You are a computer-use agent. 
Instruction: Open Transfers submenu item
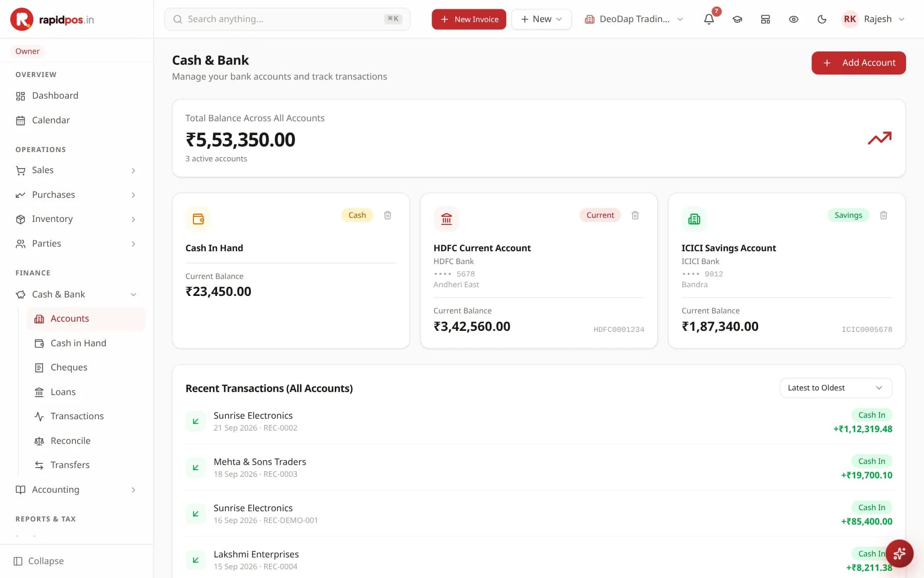pyautogui.click(x=86, y=465)
